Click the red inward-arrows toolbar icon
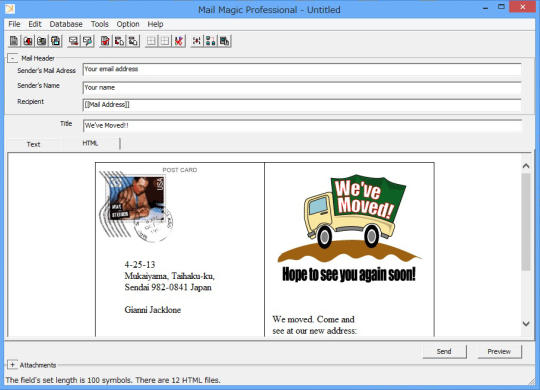Screen dimensions: 540x390 pos(197,41)
